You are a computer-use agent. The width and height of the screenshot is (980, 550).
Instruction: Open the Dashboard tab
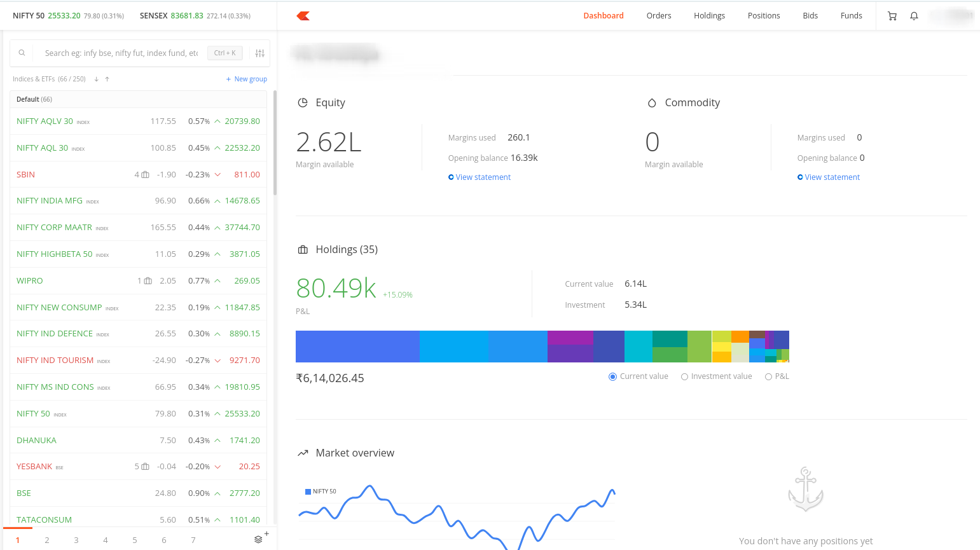coord(604,16)
